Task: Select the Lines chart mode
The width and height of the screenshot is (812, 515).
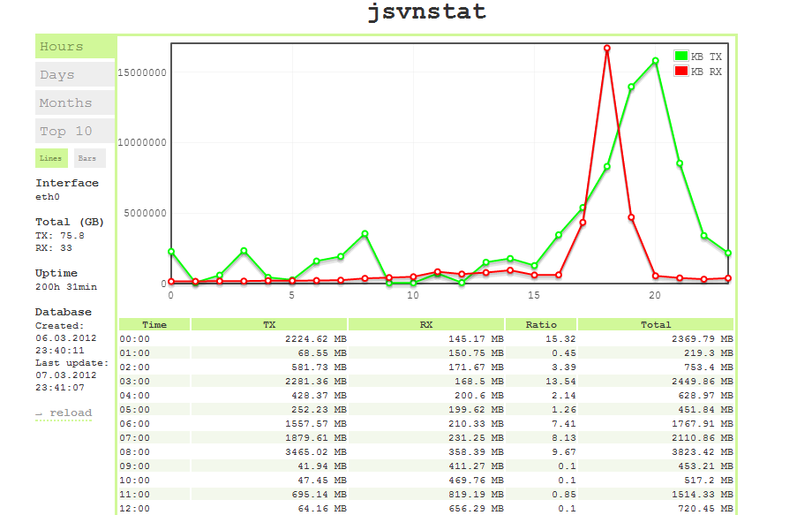Action: [51, 158]
